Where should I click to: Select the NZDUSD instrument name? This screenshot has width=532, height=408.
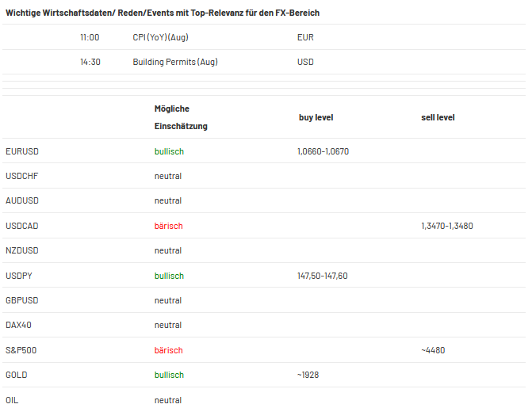click(x=22, y=250)
